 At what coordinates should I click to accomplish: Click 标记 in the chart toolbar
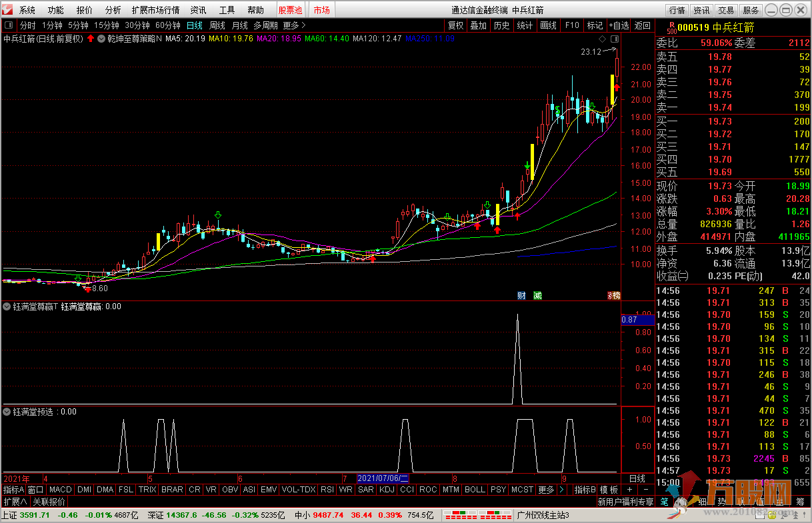595,25
